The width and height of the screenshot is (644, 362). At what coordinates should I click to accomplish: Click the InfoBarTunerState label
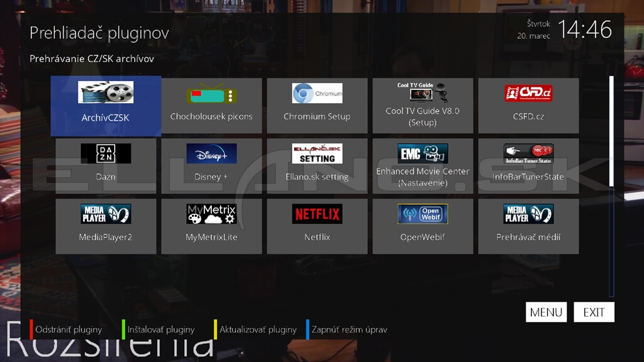[x=528, y=177]
